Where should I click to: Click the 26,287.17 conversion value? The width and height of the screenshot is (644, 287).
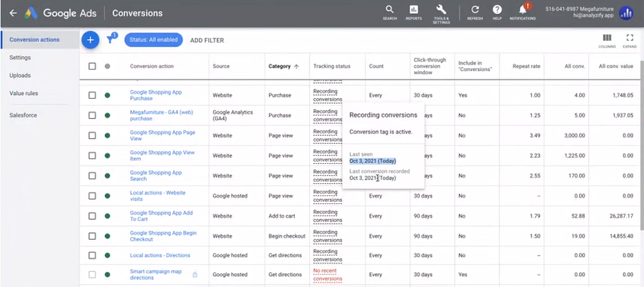621,216
